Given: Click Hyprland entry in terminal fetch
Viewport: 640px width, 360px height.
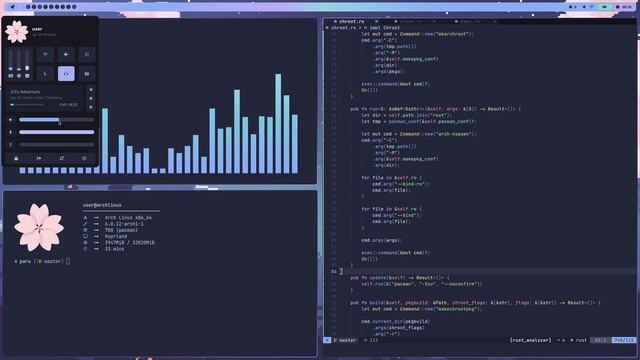Looking at the screenshot, I should coord(116,236).
